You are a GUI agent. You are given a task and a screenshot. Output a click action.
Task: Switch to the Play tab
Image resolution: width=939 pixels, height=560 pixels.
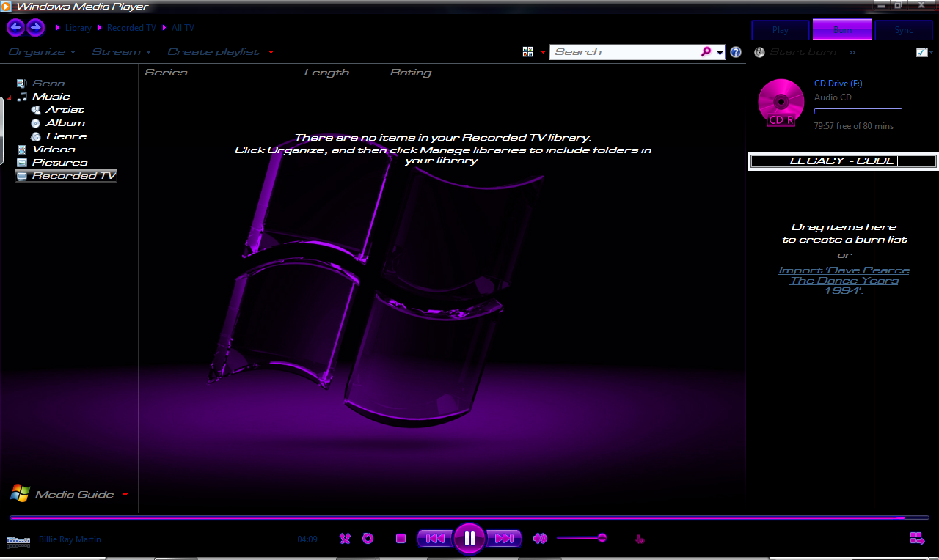(x=781, y=30)
